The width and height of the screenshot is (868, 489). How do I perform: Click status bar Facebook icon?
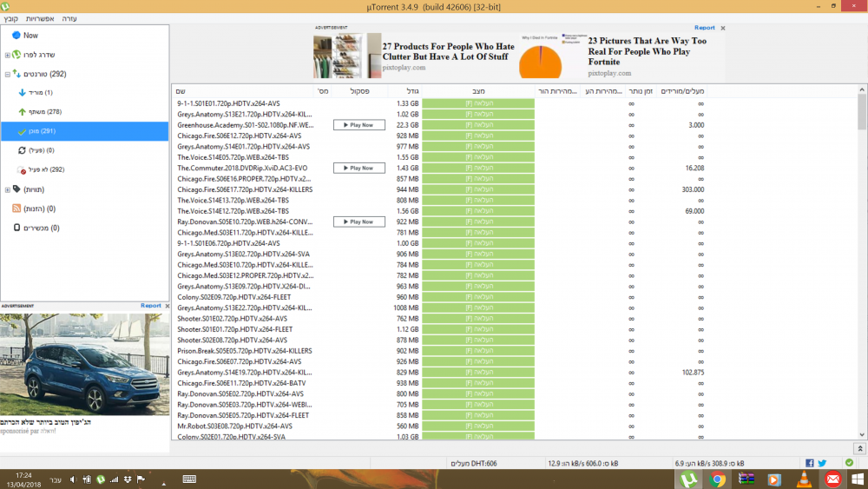(x=809, y=463)
